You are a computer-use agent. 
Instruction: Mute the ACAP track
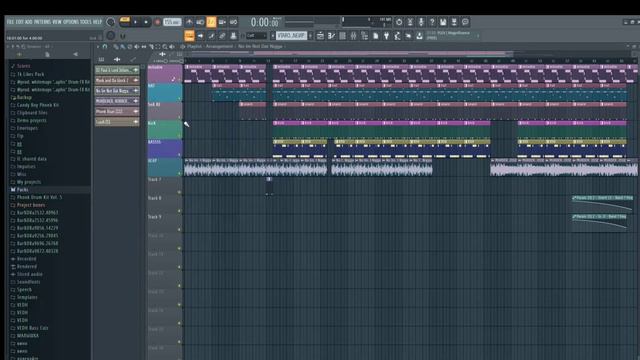pyautogui.click(x=179, y=174)
